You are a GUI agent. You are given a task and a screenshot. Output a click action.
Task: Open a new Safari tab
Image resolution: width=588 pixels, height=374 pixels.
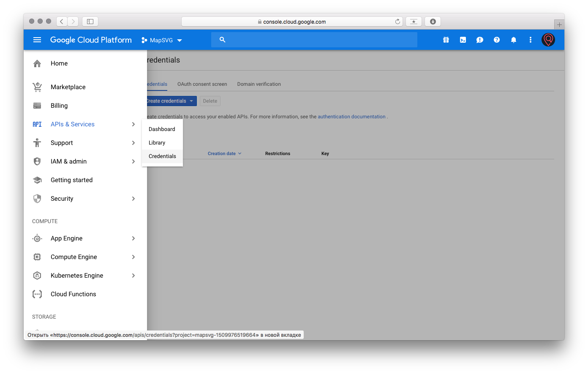(x=559, y=25)
